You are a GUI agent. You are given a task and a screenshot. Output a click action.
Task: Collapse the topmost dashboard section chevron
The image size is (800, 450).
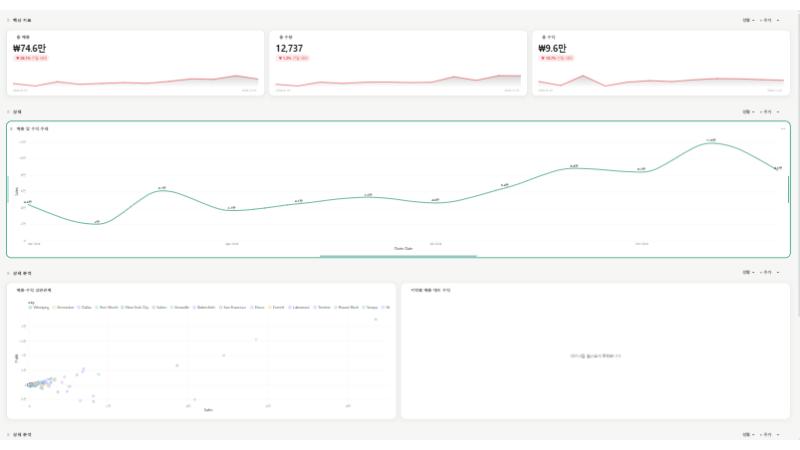point(8,20)
